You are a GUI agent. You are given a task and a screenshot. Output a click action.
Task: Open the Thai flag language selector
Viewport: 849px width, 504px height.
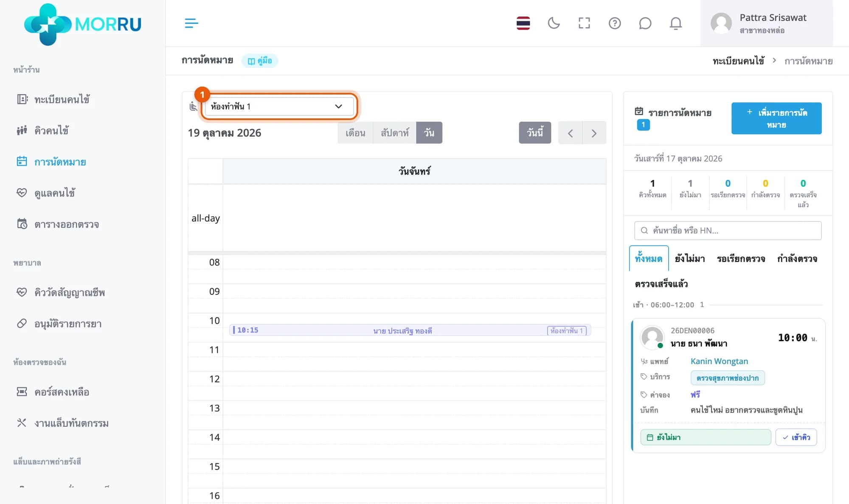(x=523, y=23)
